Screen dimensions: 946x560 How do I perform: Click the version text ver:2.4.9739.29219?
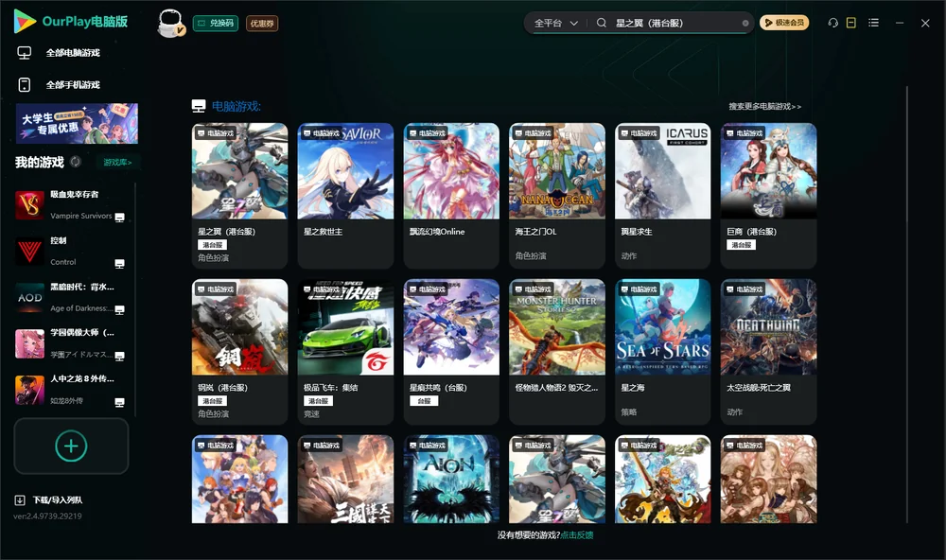(x=47, y=516)
